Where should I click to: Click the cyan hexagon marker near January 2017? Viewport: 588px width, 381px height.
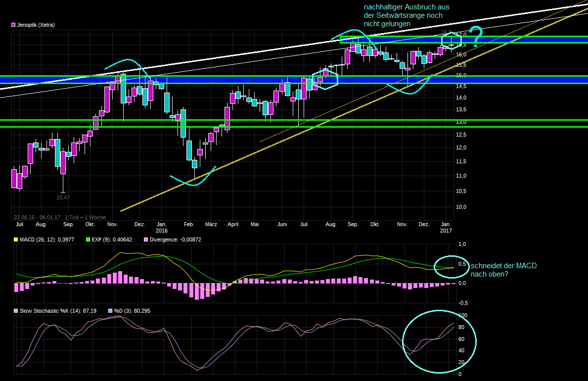[x=451, y=41]
